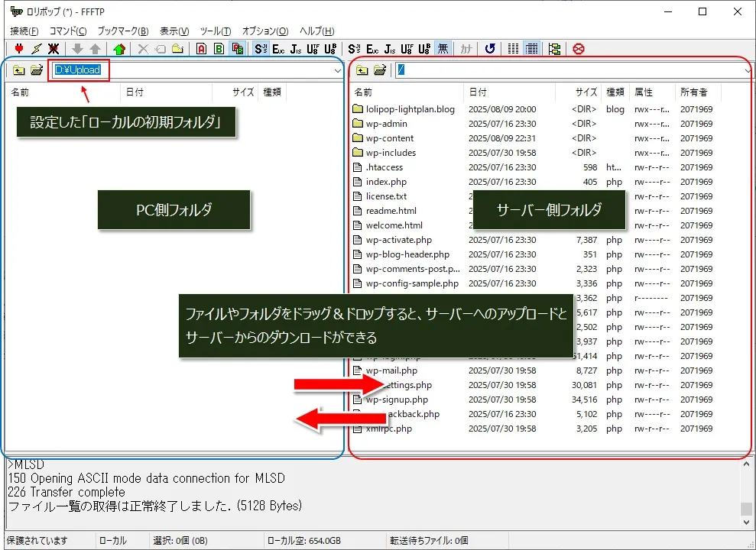
Task: Abort the transfer with red stop icon
Action: pyautogui.click(x=579, y=48)
